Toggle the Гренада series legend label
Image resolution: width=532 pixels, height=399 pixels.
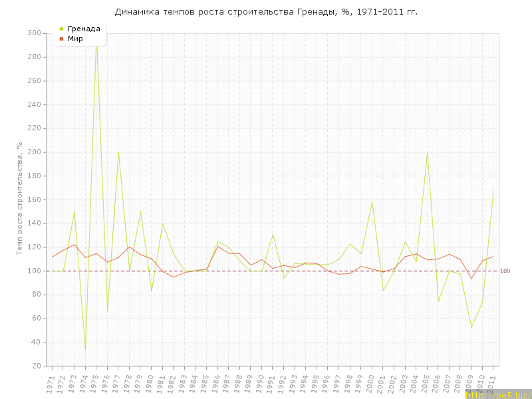click(x=84, y=29)
